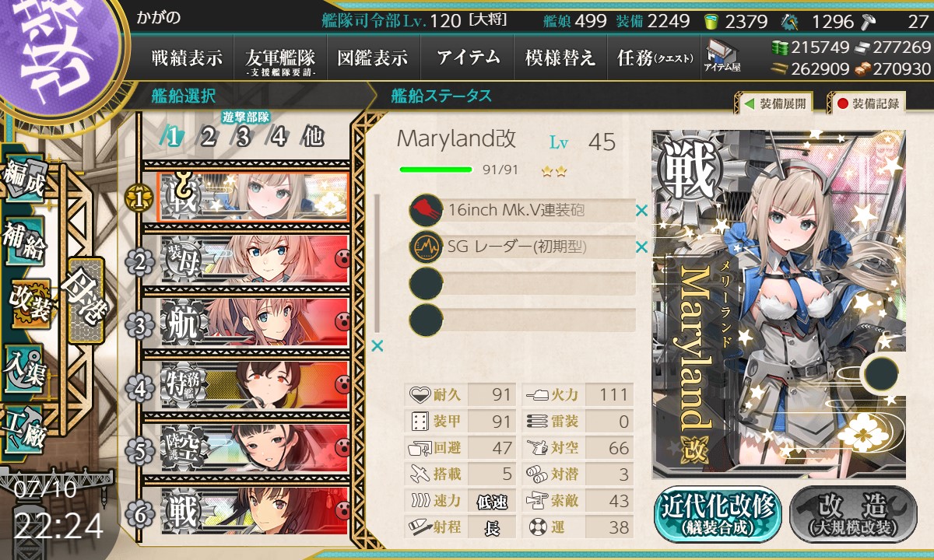Image resolution: width=934 pixels, height=560 pixels.
Task: Open the 図鑑表示 encyclopedia menu
Action: pyautogui.click(x=373, y=58)
